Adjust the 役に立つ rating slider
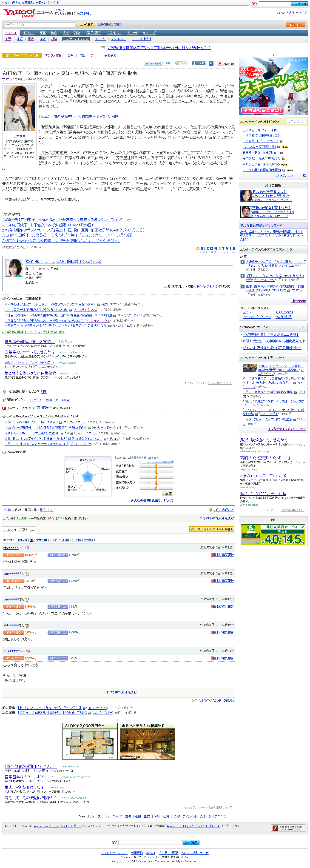This screenshot has width=310, height=868. tap(156, 471)
